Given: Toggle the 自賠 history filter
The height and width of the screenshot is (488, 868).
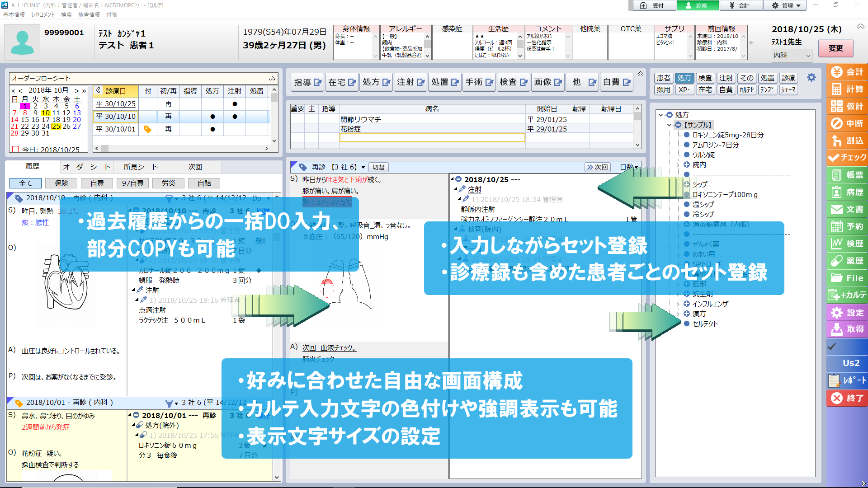Looking at the screenshot, I should 204,183.
